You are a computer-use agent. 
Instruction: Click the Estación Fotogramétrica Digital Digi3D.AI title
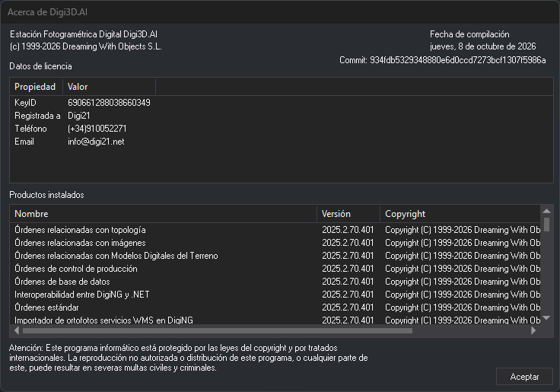[x=84, y=34]
